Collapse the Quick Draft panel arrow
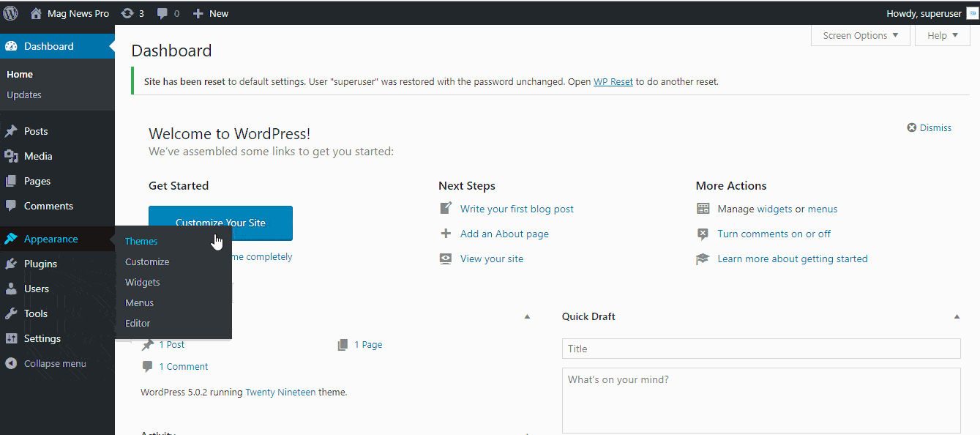Image resolution: width=980 pixels, height=435 pixels. 957,316
